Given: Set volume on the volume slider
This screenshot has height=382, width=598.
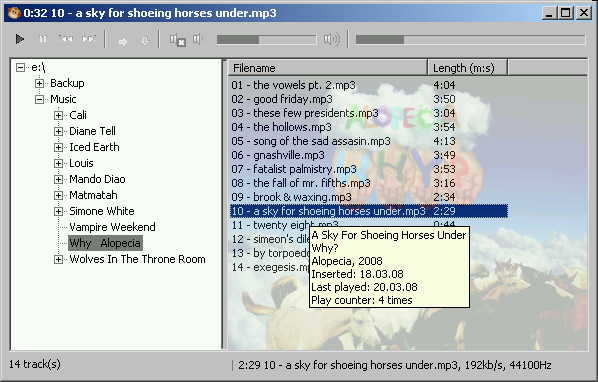Looking at the screenshot, I should click(267, 39).
